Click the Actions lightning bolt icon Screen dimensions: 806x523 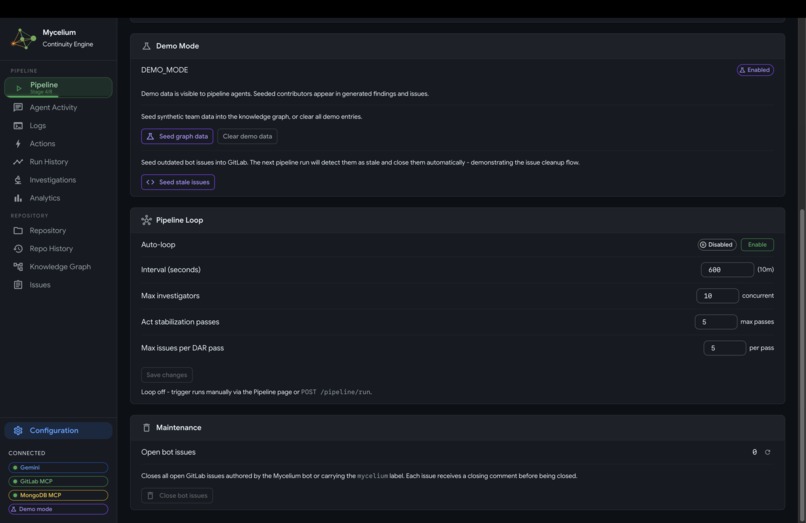[18, 143]
